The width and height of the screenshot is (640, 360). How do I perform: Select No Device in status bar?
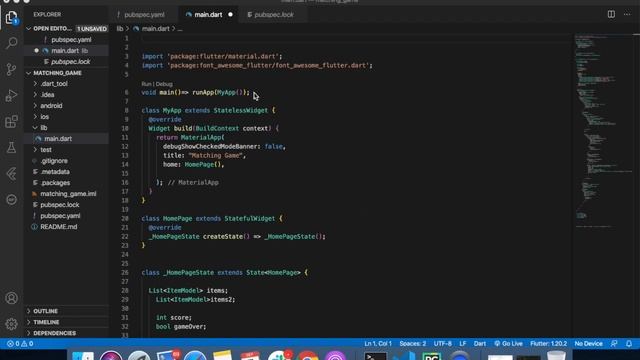coord(588,344)
